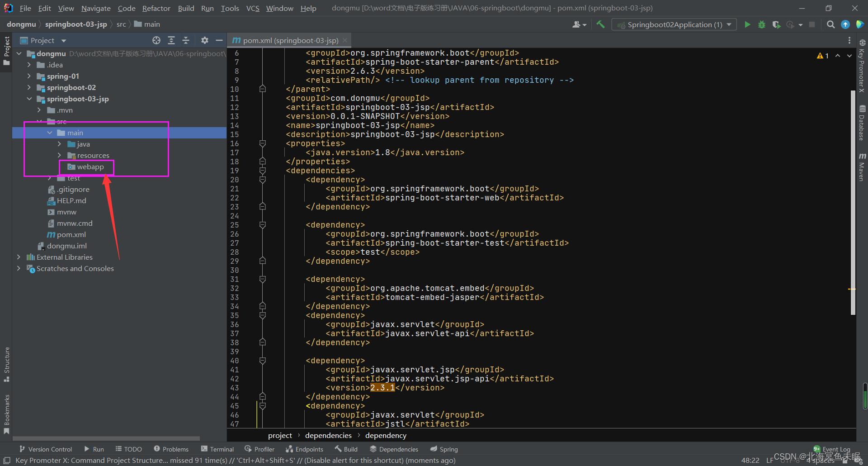Open the user account icon dropdown
Viewport: 868px width, 466px height.
[579, 24]
